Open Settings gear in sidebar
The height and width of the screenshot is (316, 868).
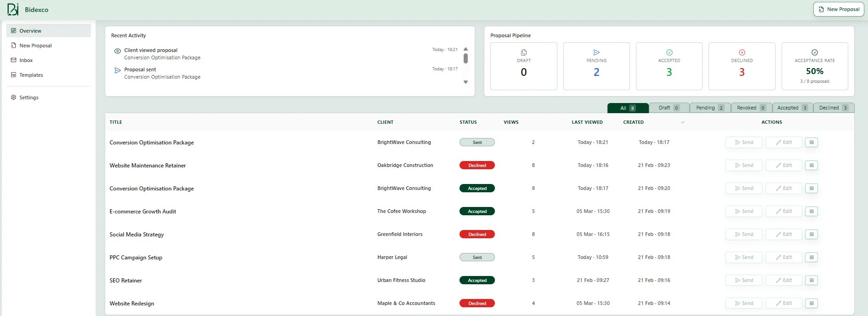[x=14, y=98]
